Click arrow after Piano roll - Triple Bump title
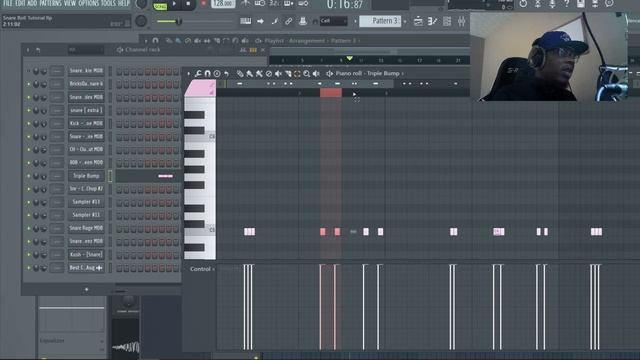 402,73
